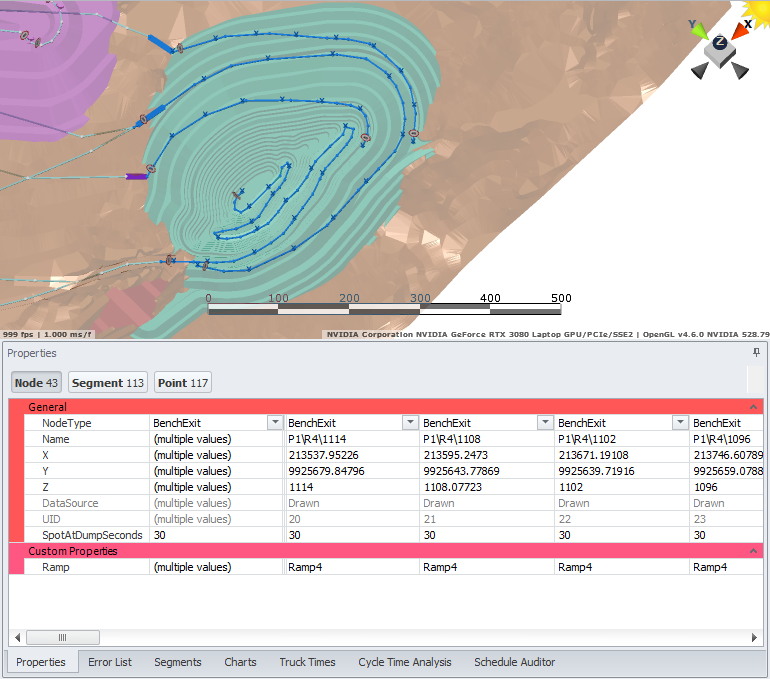Switch to the Truck Times tab
The width and height of the screenshot is (770, 679).
307,662
